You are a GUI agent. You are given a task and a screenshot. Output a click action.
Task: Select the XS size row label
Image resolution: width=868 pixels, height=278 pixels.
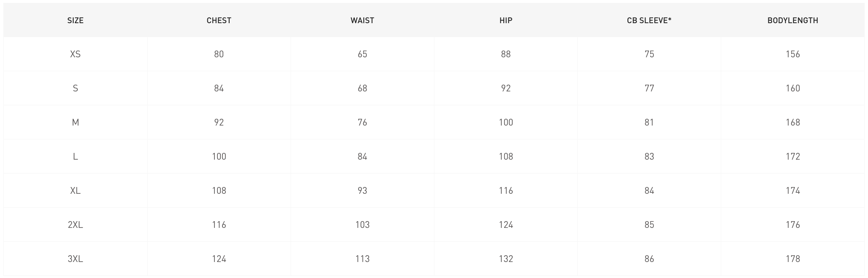[75, 54]
